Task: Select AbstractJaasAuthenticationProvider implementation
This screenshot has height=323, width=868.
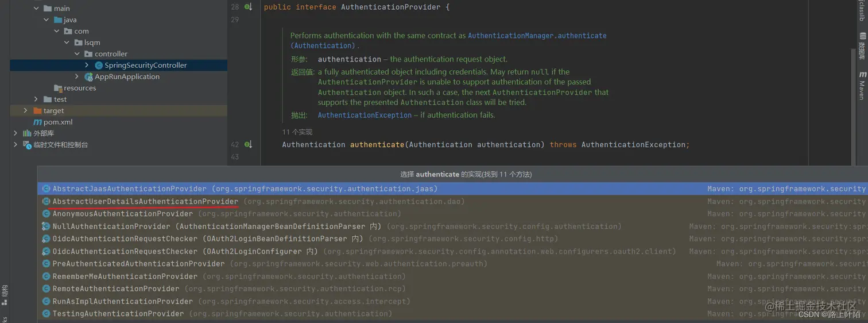Action: [x=453, y=189]
